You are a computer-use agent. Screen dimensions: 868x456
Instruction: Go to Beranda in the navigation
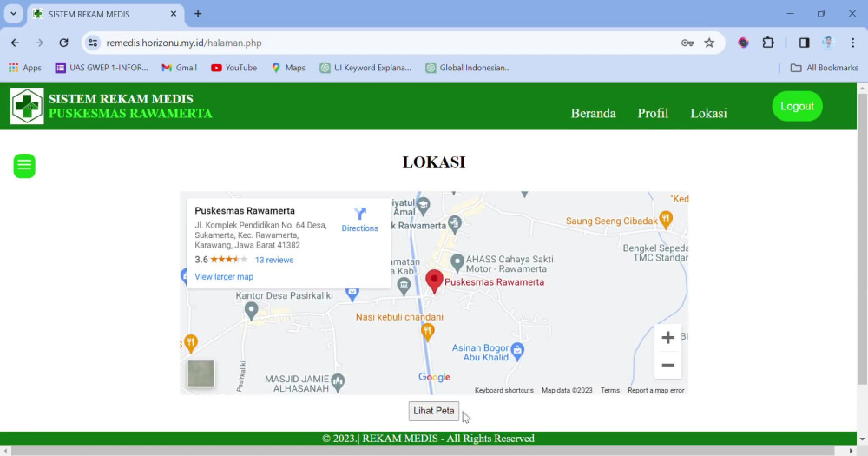pos(593,113)
